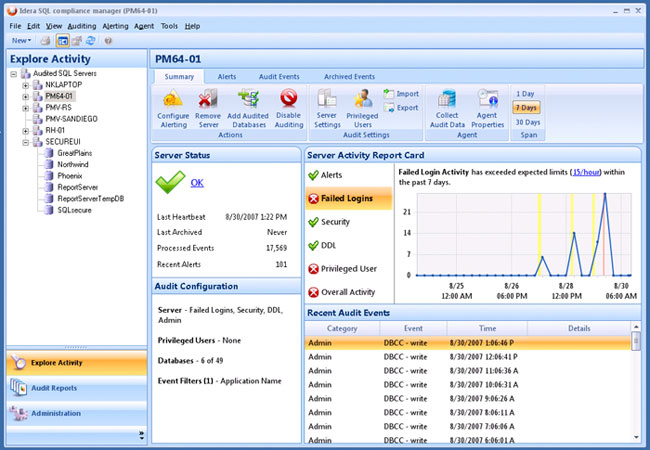Open the Configure Alerting action
Viewport: 650px width, 450px height.
pos(173,109)
